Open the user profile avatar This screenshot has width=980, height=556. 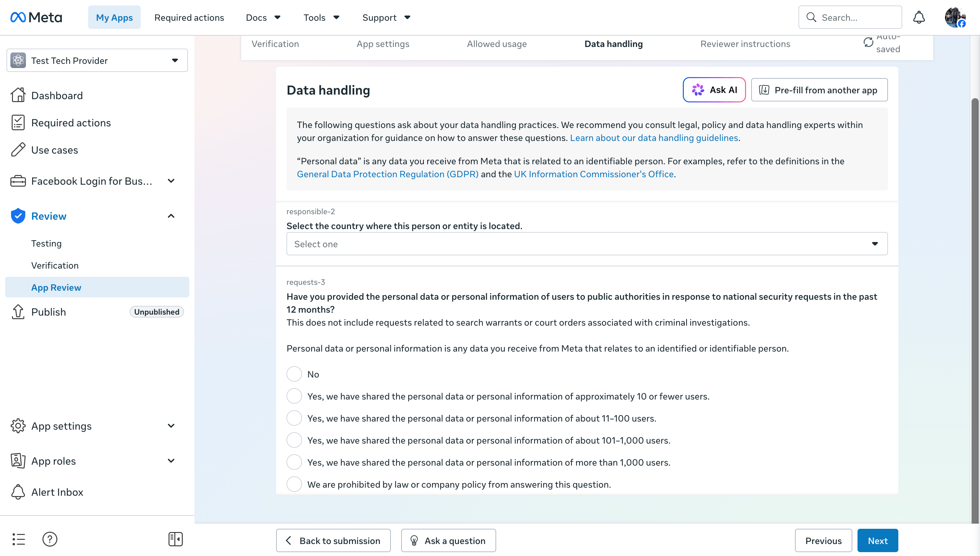point(955,17)
